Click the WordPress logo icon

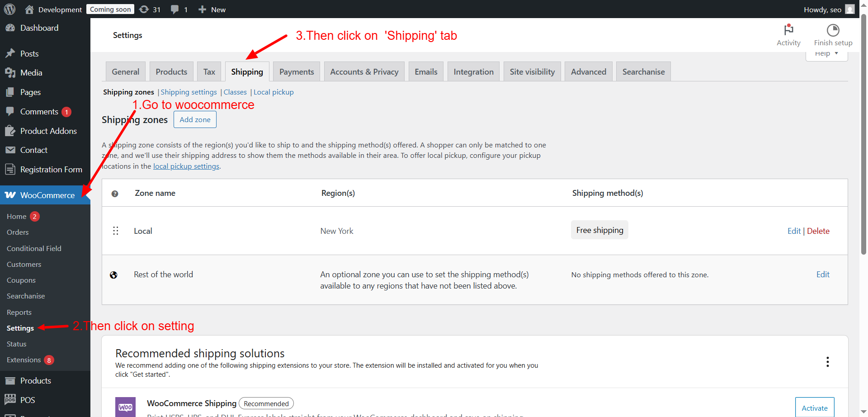tap(9, 9)
